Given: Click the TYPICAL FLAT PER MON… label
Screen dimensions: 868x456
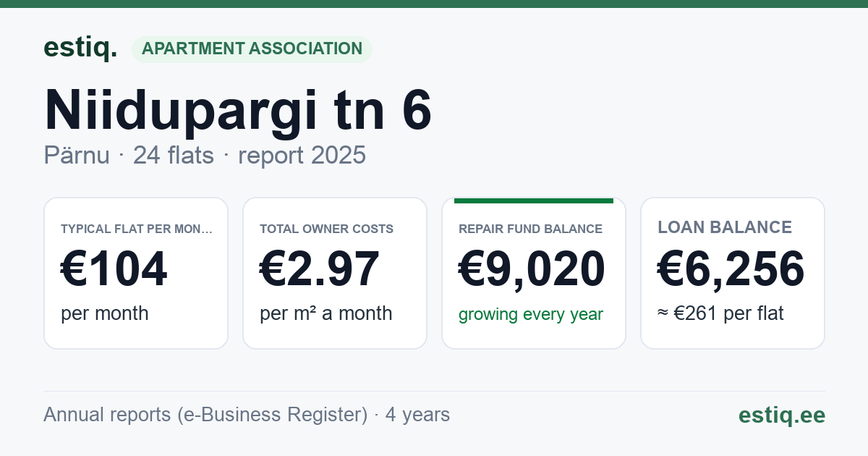Looking at the screenshot, I should [x=137, y=229].
